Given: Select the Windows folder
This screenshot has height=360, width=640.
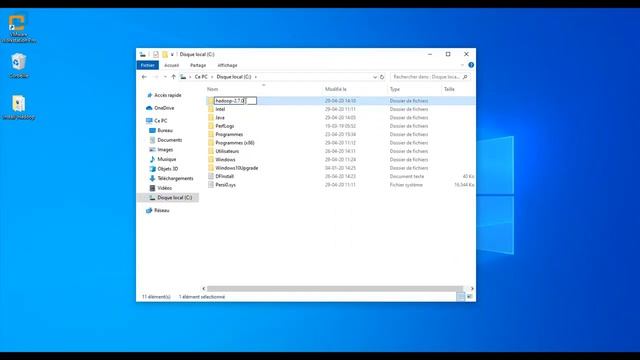Looking at the screenshot, I should coord(225,160).
